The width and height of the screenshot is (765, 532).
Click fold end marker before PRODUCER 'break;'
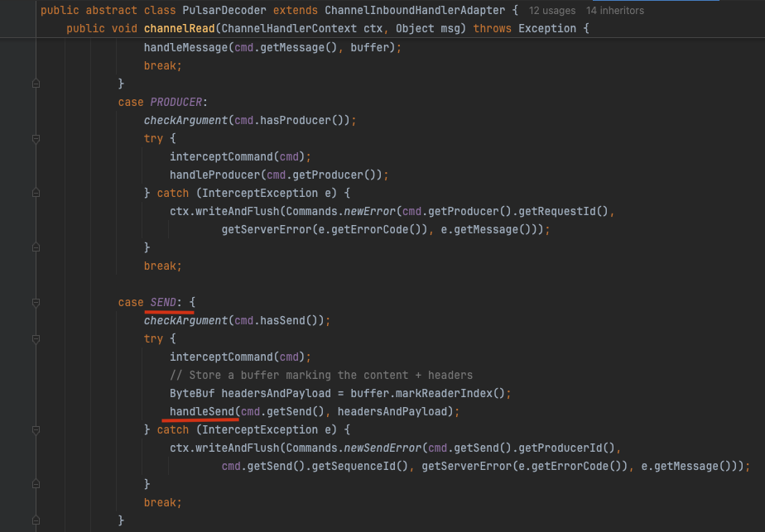point(36,247)
